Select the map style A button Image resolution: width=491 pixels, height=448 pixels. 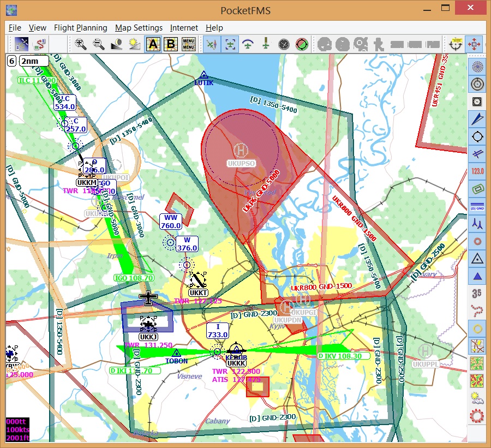pyautogui.click(x=153, y=44)
